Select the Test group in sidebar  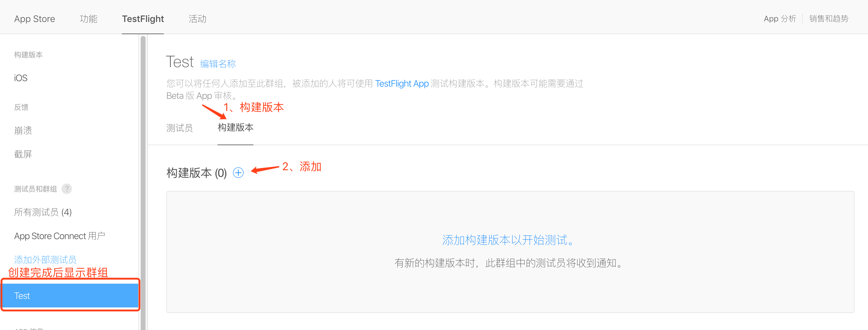tap(70, 296)
